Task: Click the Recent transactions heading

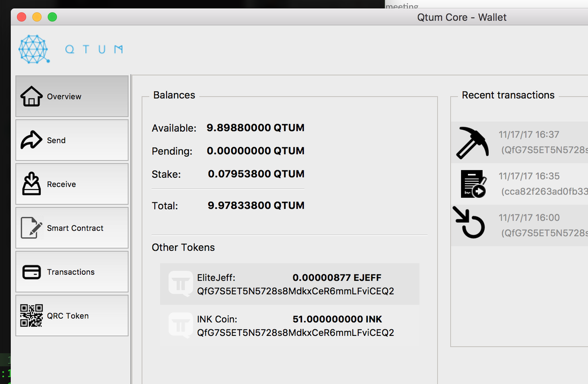Action: 508,95
